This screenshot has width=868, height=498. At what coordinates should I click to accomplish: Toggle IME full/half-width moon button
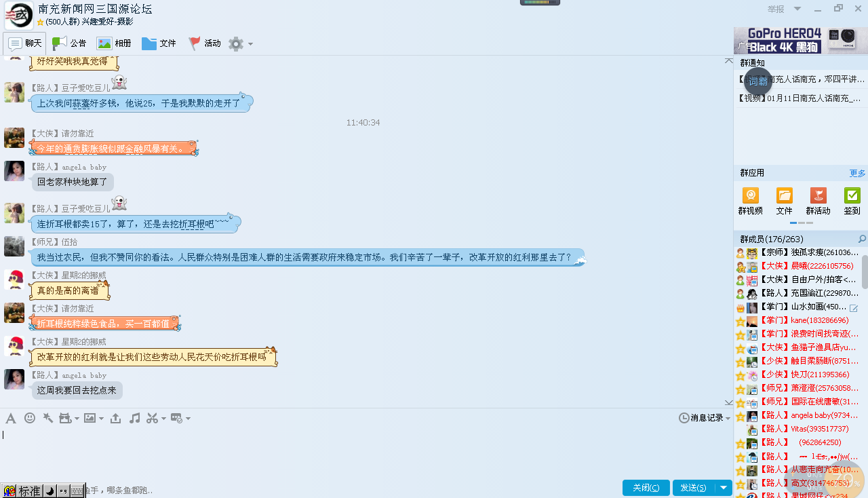point(50,491)
